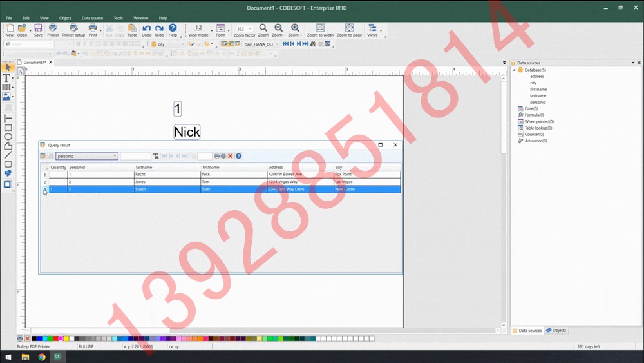Open the city variable dropdown in toolbar

(x=183, y=44)
